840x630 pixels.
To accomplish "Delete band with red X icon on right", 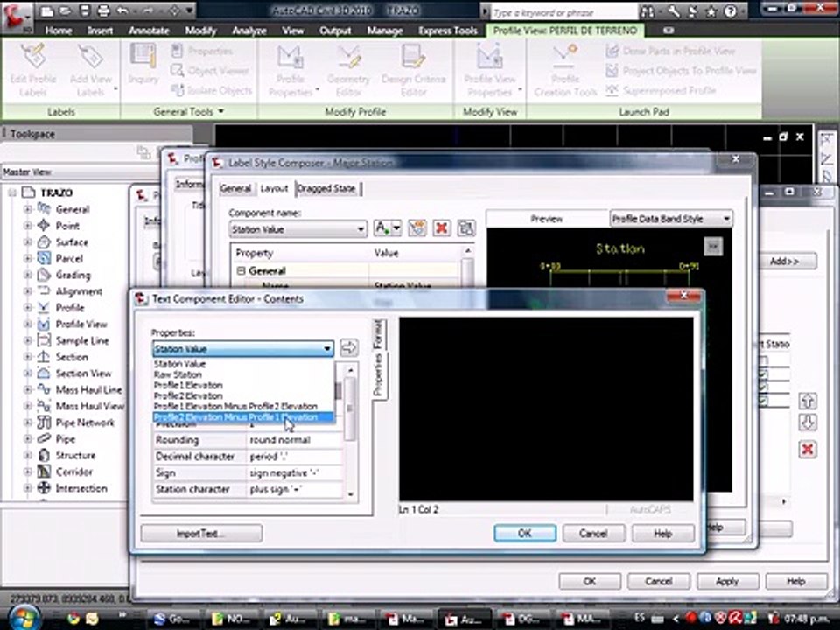I will point(808,449).
